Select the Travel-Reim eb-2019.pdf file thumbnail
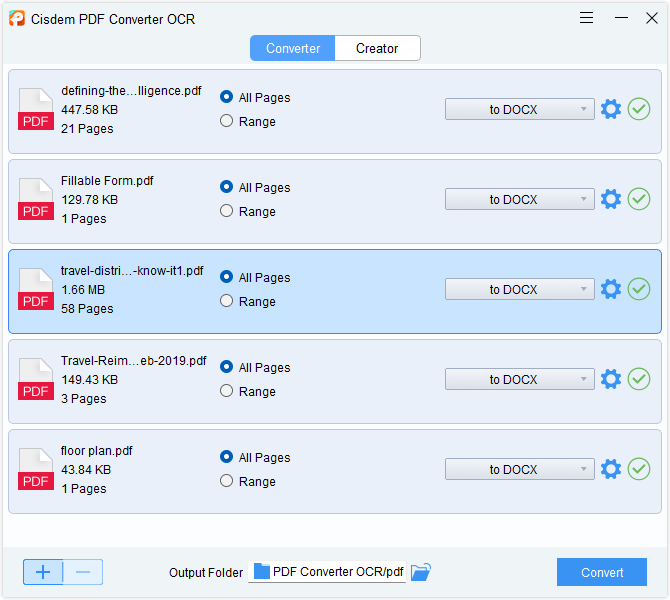 [36, 380]
